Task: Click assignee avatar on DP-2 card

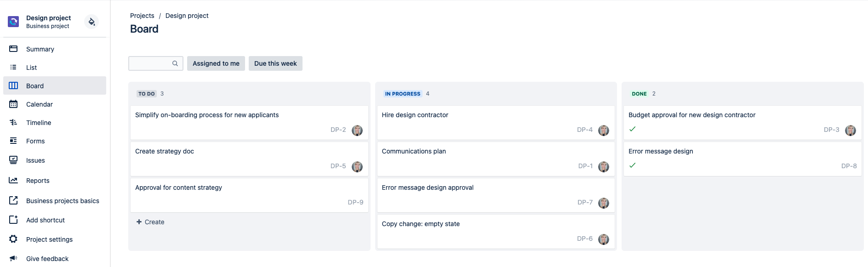Action: [x=357, y=131]
